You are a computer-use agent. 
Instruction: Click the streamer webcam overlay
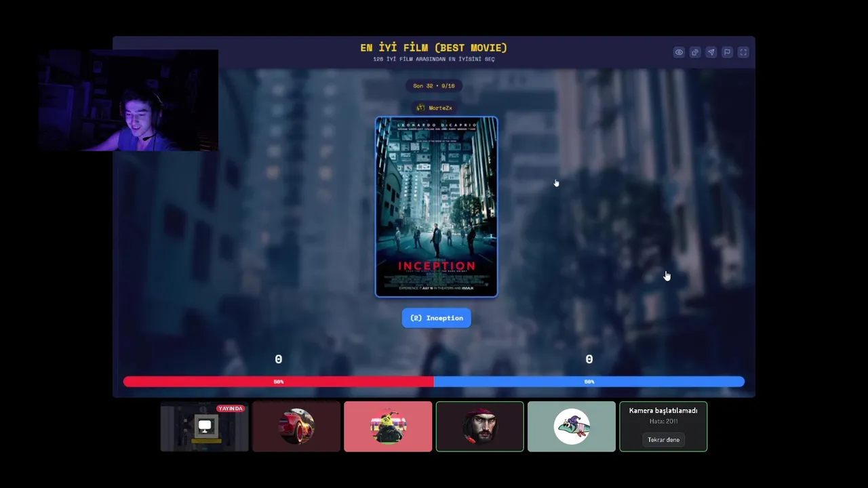point(128,100)
